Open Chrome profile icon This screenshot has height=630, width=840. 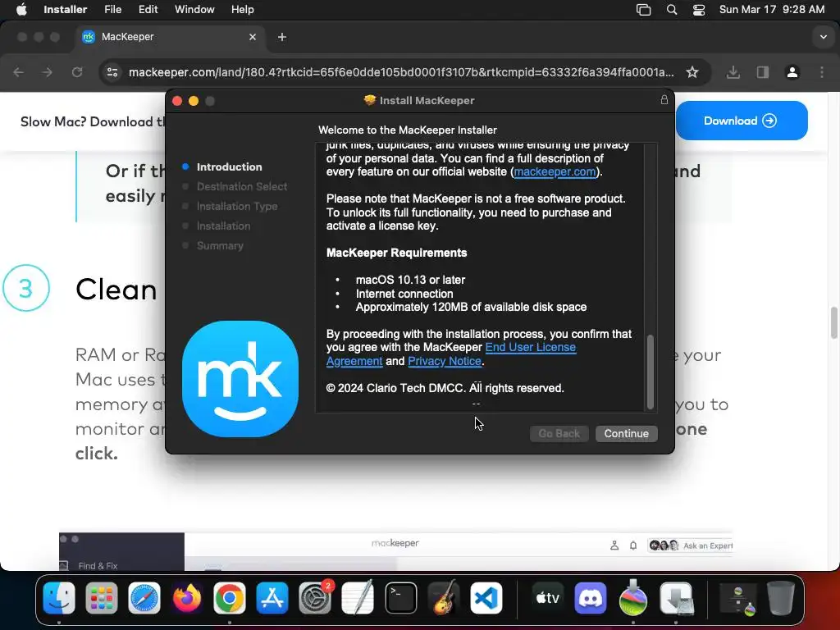tap(792, 72)
